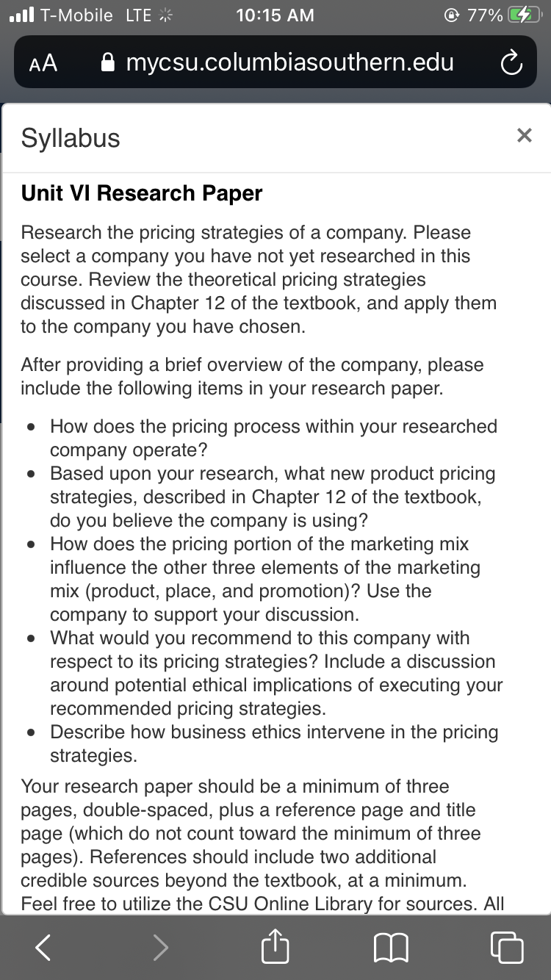Tap the mycsu.columbiasouthern.edu address field
Image resolution: width=551 pixels, height=980 pixels.
[x=278, y=62]
